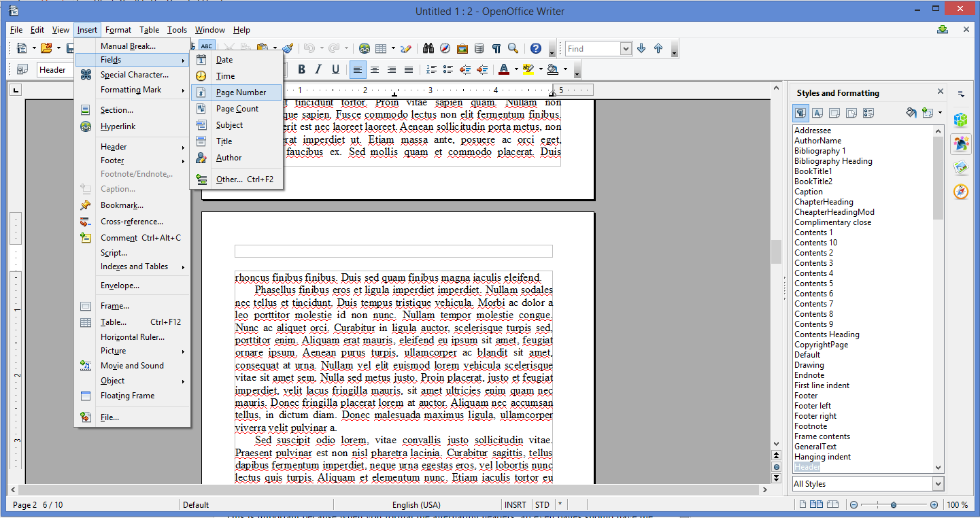Show Paragraph Styles in the styles panel
Screen dimensions: 980x518
click(x=801, y=113)
